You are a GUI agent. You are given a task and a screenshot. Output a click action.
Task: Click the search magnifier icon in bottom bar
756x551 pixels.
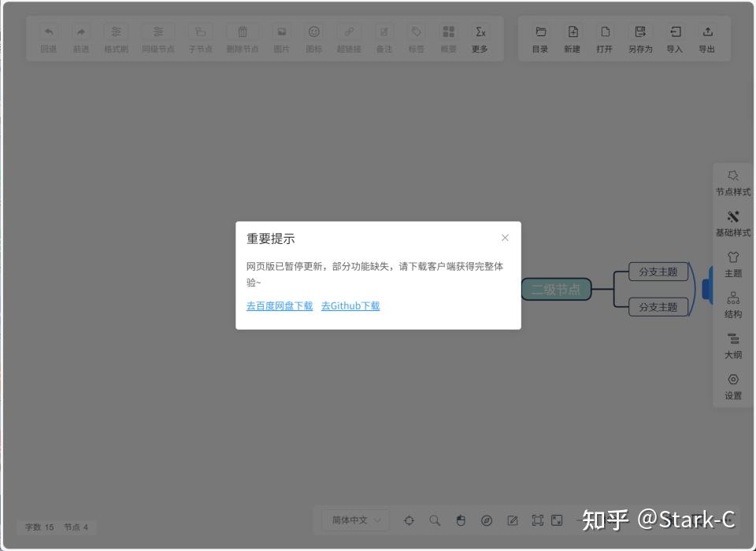pyautogui.click(x=435, y=520)
